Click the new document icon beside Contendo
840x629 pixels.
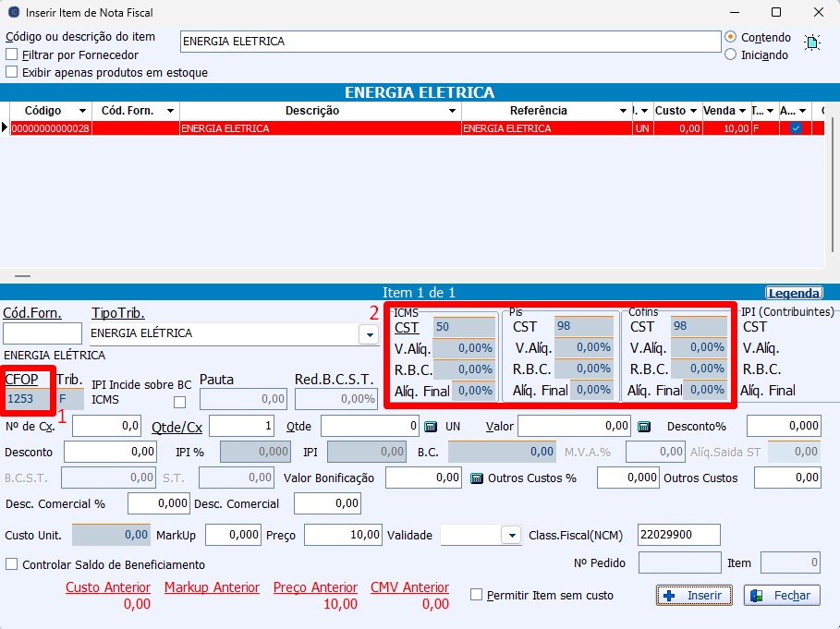click(x=811, y=42)
